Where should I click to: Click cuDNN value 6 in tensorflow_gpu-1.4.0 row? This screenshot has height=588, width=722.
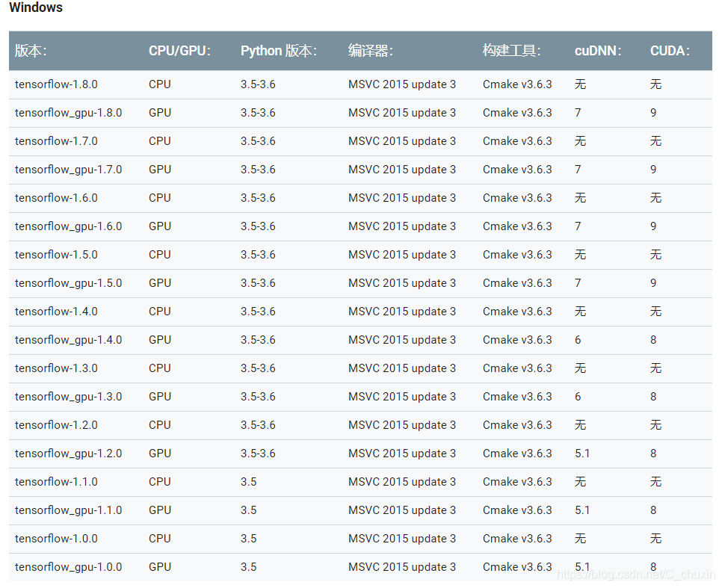coord(578,340)
